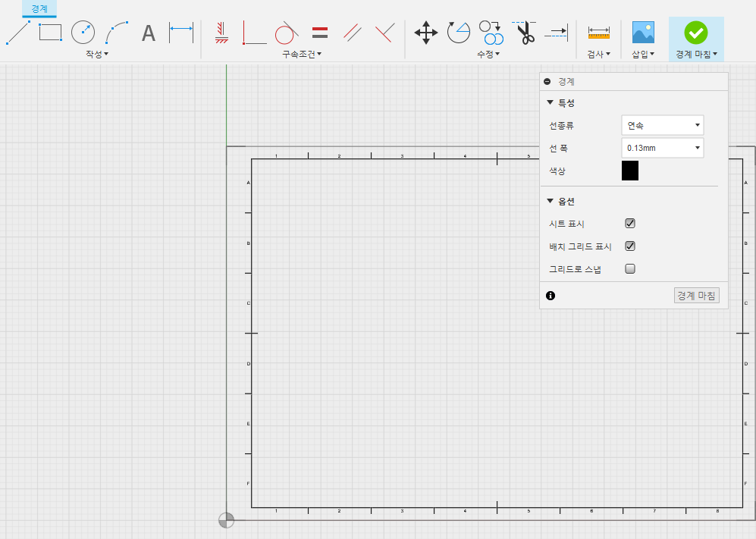This screenshot has height=539, width=756.
Task: Select the Copy tool
Action: pos(491,33)
